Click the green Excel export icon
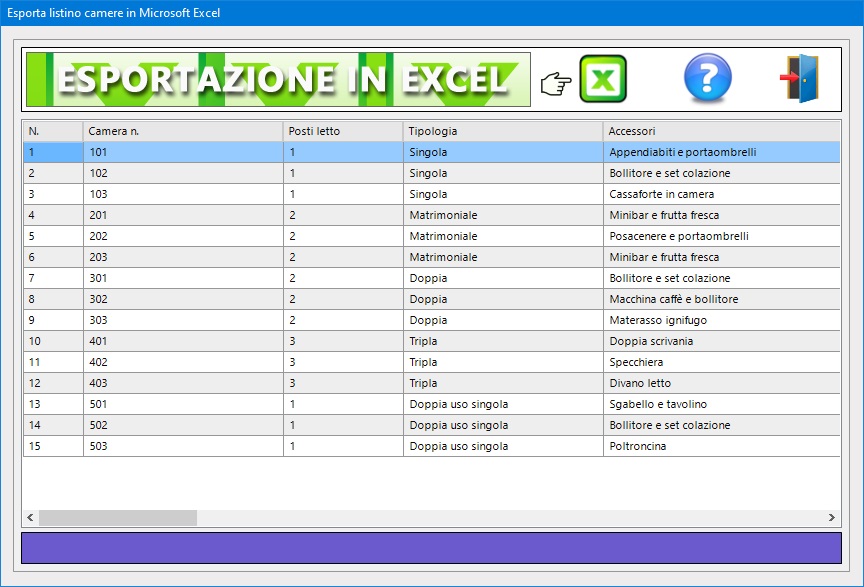The height and width of the screenshot is (587, 864). [603, 79]
